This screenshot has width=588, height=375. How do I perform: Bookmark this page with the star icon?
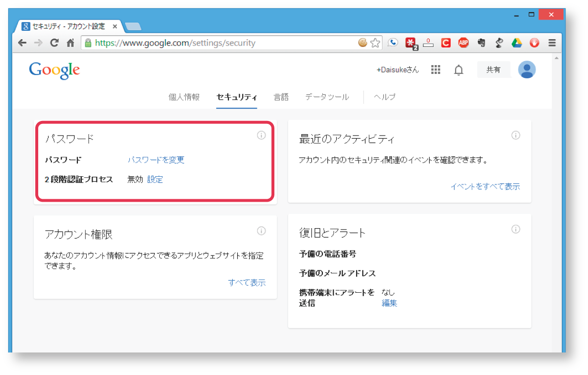point(375,43)
